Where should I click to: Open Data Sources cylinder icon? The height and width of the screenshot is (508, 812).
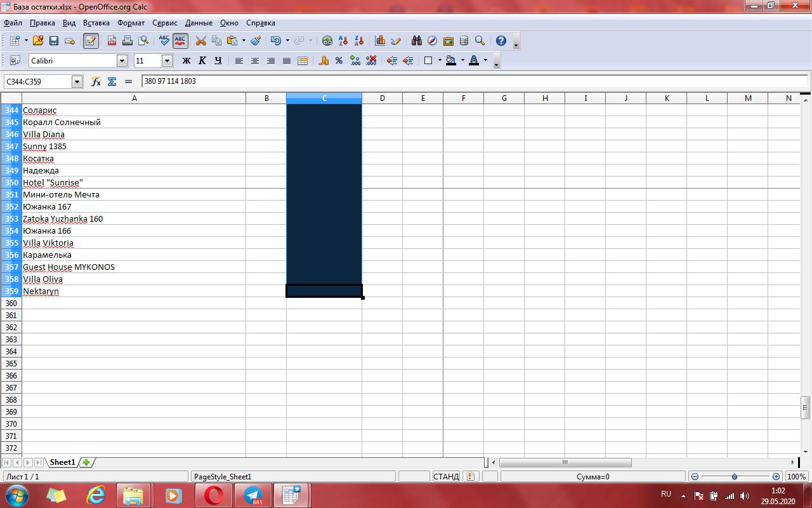point(464,41)
